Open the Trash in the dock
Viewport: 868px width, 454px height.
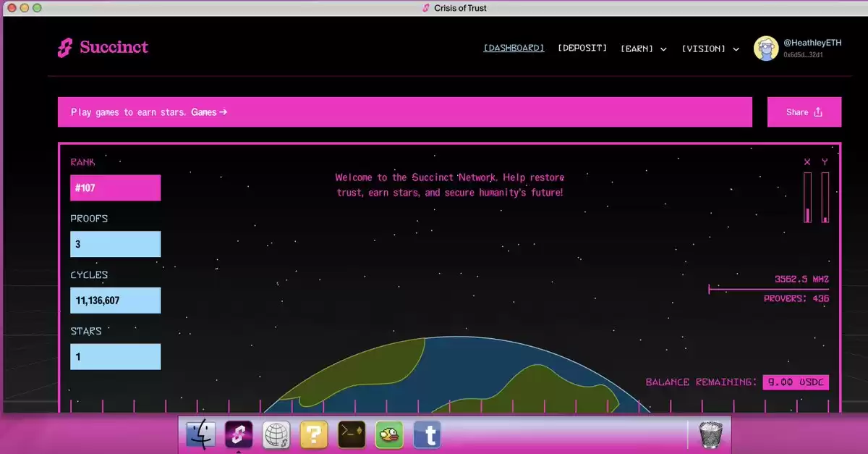pyautogui.click(x=710, y=435)
